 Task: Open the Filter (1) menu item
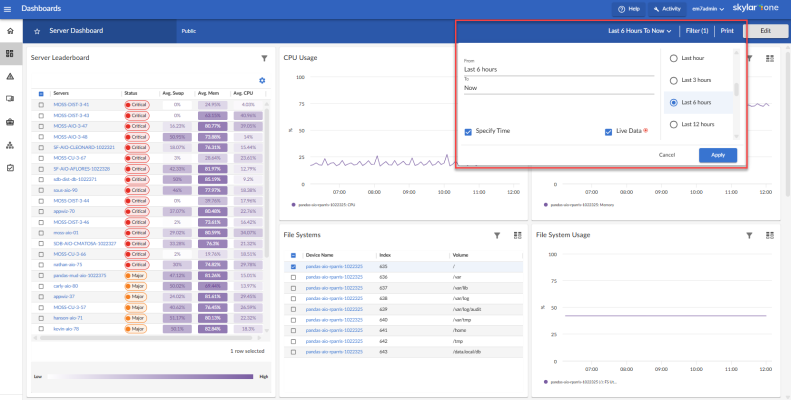pyautogui.click(x=697, y=31)
